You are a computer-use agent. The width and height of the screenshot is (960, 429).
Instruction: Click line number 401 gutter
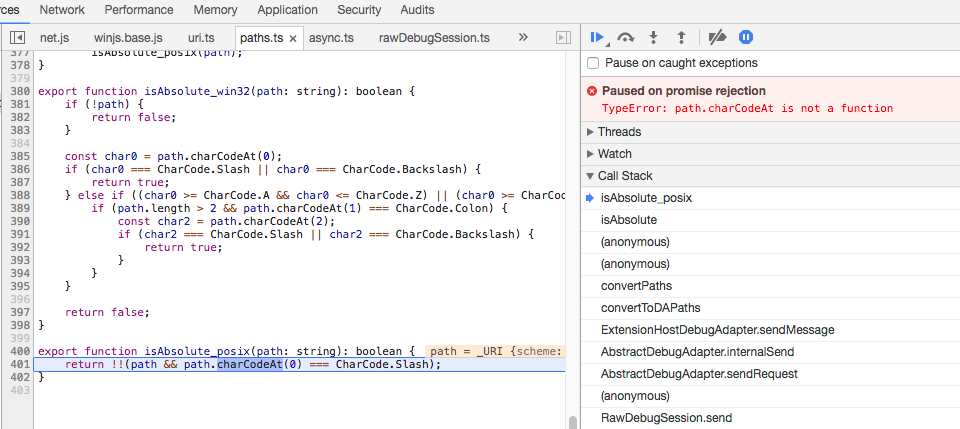(21, 364)
